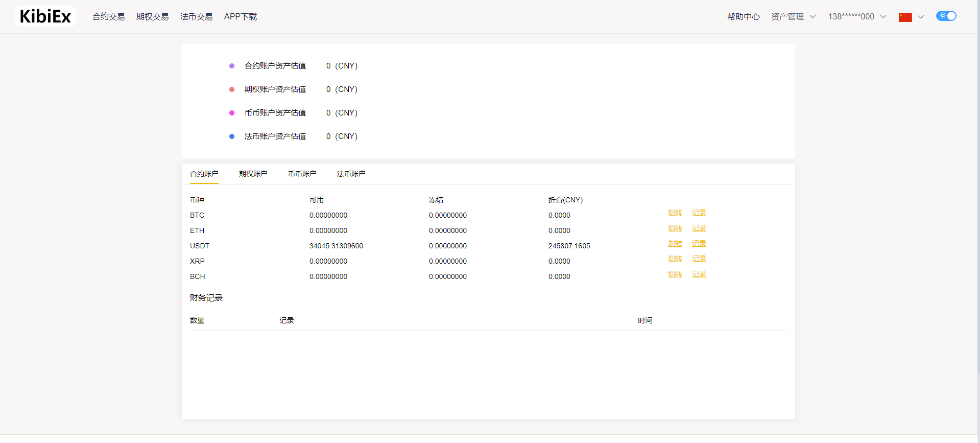Click the ETH currency cell

(197, 230)
